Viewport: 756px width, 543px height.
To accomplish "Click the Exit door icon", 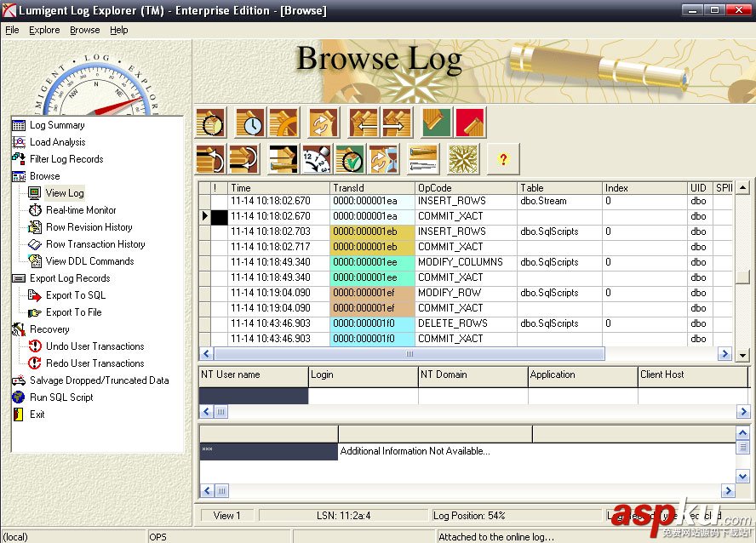I will click(x=19, y=414).
